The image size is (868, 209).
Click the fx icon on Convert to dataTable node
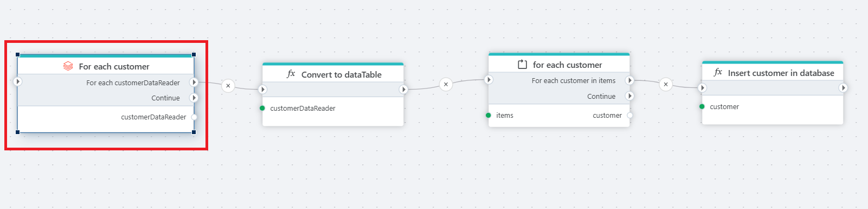(x=291, y=74)
